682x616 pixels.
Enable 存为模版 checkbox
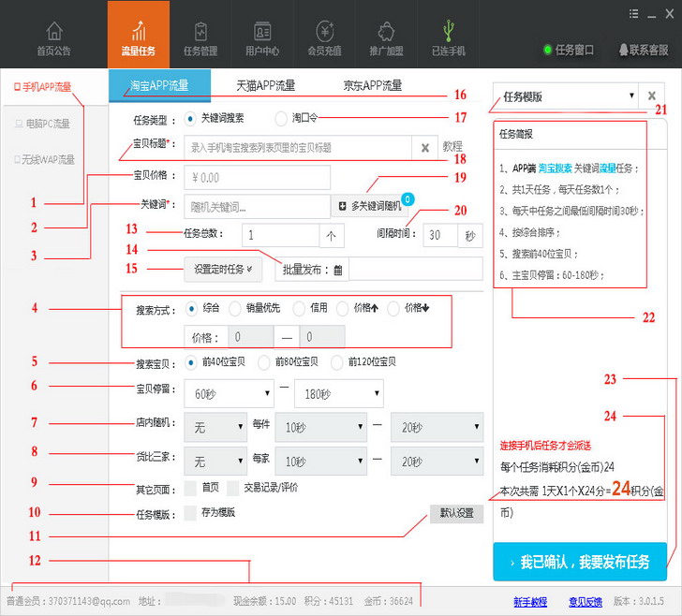click(190, 513)
